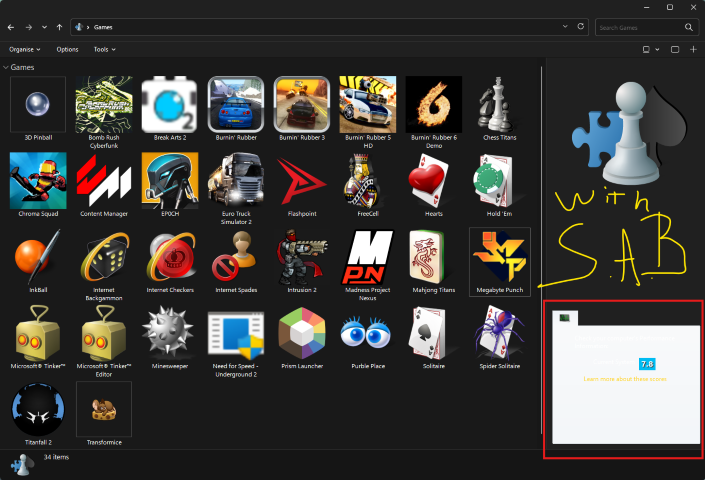Collapse the Games group header
705x480 pixels.
click(8, 67)
